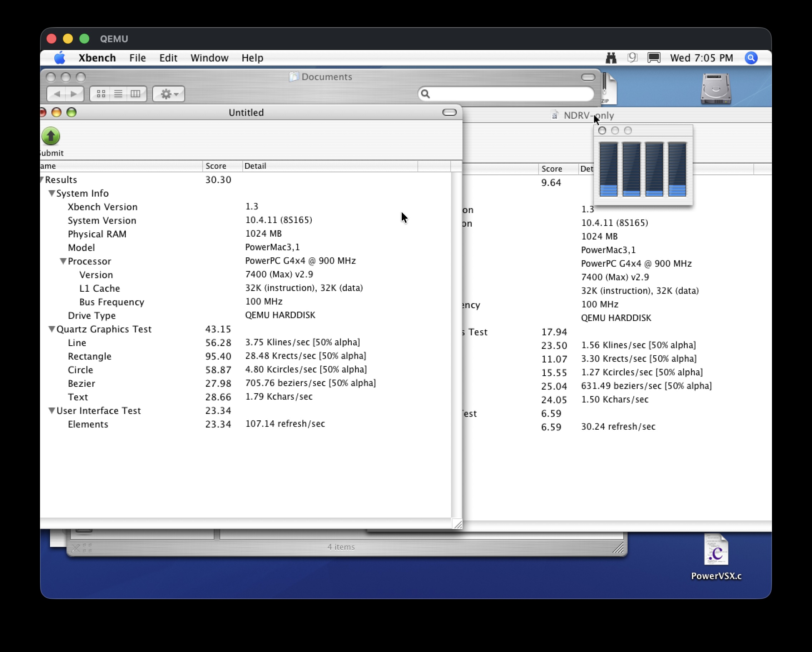
Task: Open the Edit menu
Action: click(168, 58)
